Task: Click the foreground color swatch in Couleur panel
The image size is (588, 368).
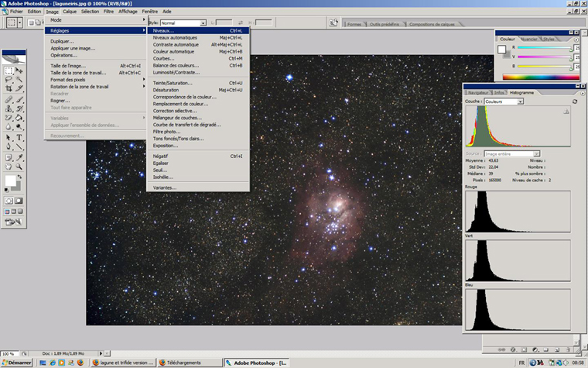Action: point(501,49)
